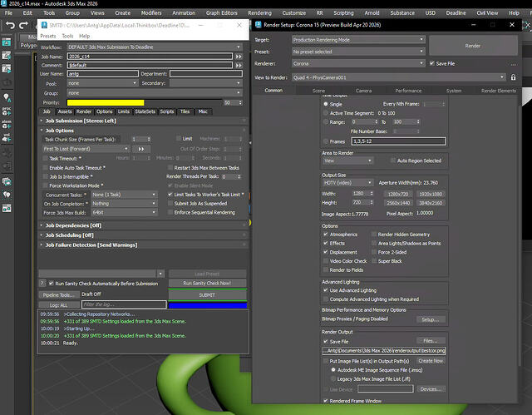Image resolution: width=532 pixels, height=415 pixels.
Task: Click the Files... button
Action: pyautogui.click(x=431, y=341)
